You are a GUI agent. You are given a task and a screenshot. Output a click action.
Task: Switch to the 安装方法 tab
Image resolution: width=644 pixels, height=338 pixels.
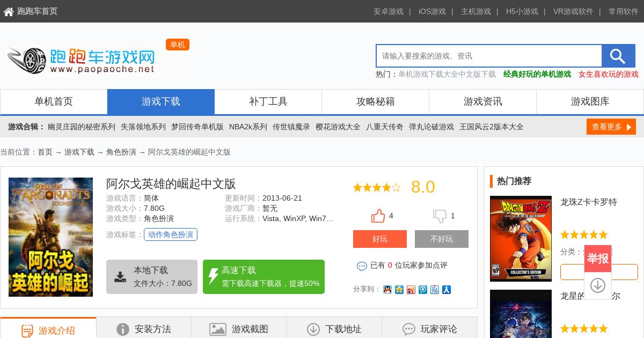click(144, 328)
